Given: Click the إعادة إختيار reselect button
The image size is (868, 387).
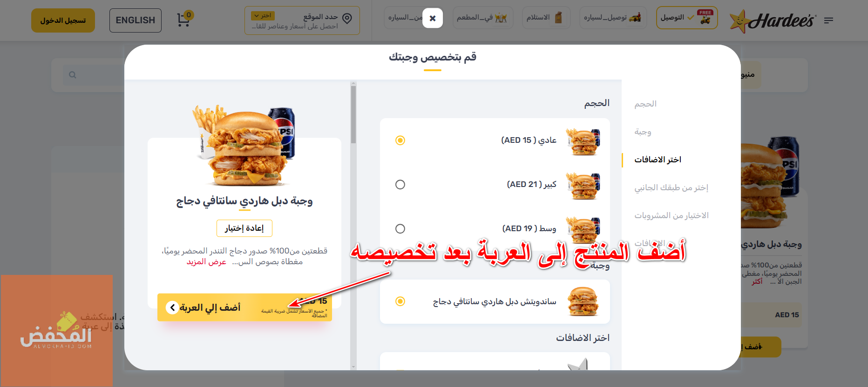Looking at the screenshot, I should 244,228.
